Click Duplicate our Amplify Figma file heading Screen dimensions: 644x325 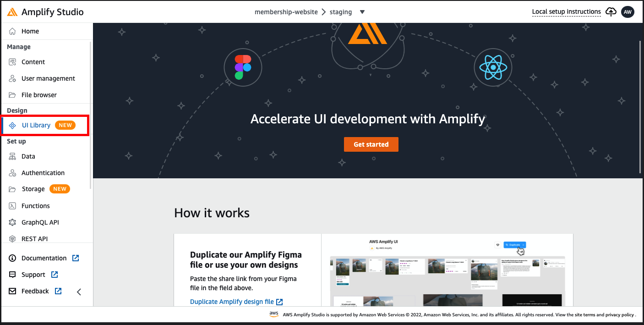pos(246,260)
